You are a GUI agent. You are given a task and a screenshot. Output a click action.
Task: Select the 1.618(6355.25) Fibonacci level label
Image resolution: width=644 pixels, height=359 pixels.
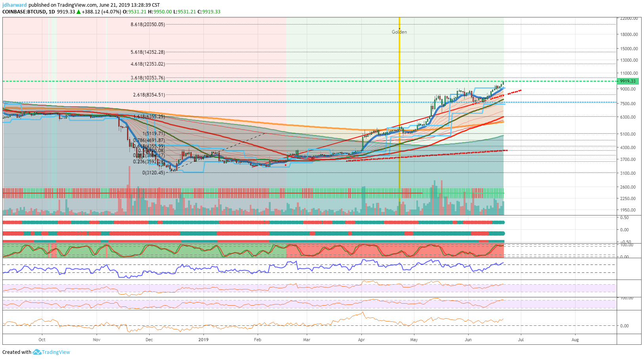(149, 117)
